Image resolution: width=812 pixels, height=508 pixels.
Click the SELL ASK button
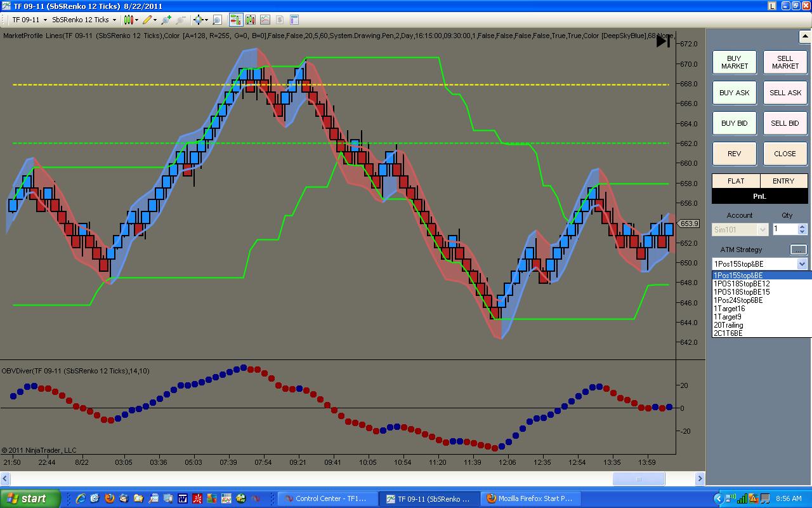[785, 93]
